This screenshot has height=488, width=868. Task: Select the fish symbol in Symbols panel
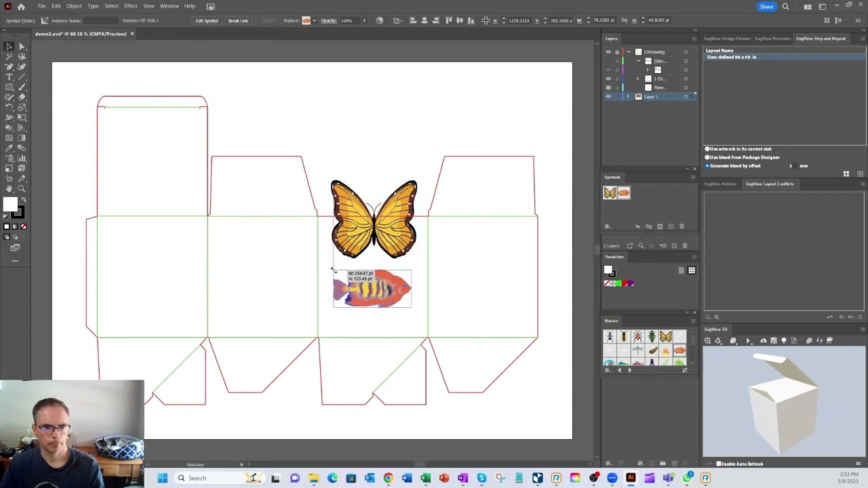[x=624, y=193]
